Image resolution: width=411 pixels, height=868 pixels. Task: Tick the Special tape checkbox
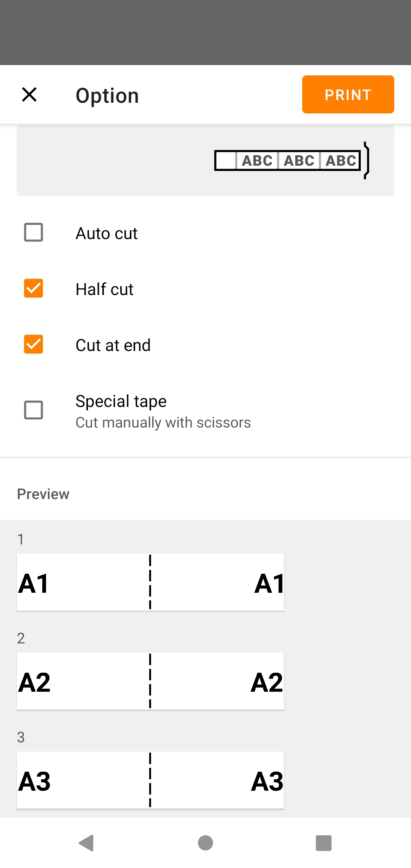point(33,410)
